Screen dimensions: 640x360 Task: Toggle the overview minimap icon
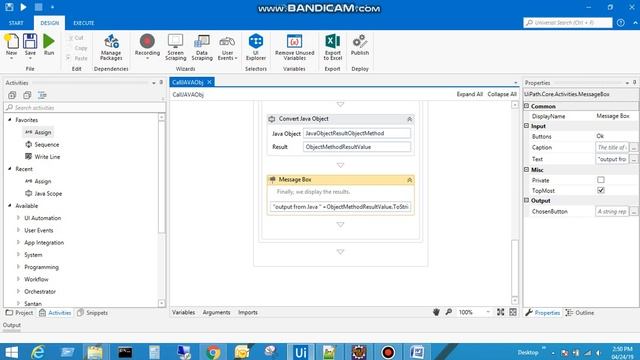click(513, 312)
